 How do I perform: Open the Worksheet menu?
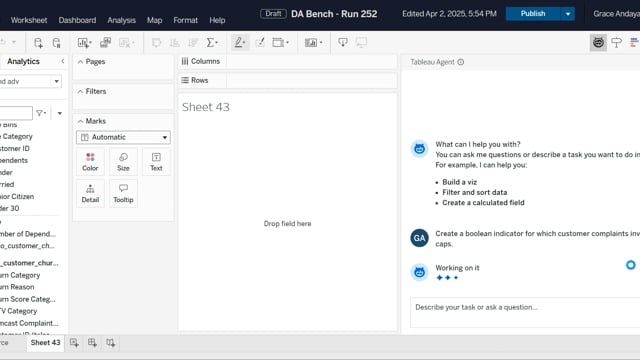tap(29, 20)
